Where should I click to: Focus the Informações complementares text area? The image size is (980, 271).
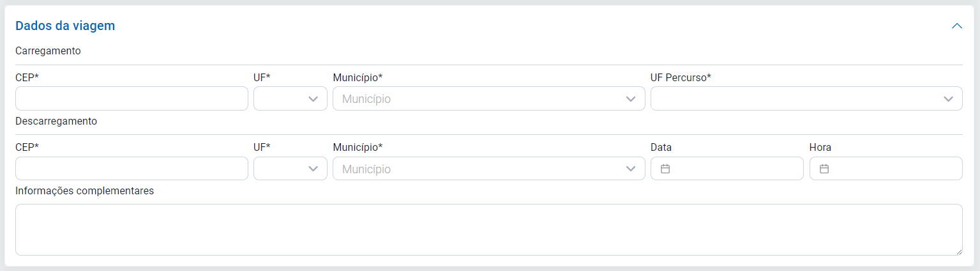tap(488, 229)
